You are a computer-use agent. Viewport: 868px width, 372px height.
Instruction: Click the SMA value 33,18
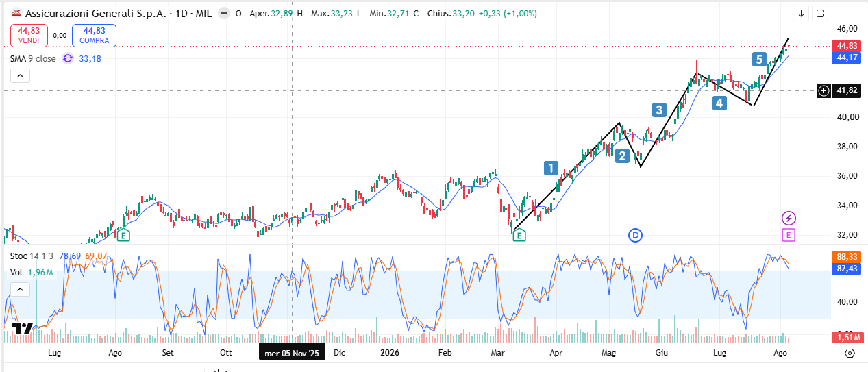pyautogui.click(x=90, y=59)
